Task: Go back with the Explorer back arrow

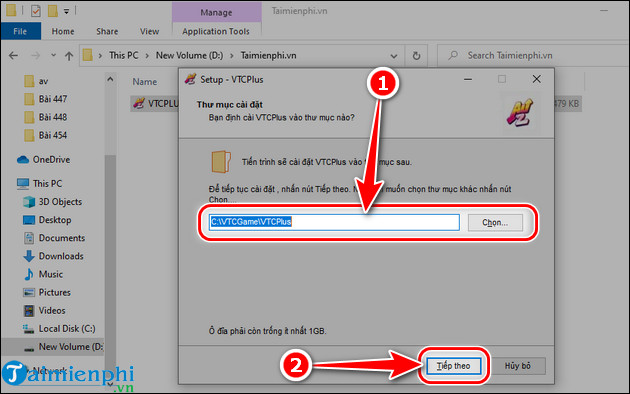Action: [x=13, y=55]
